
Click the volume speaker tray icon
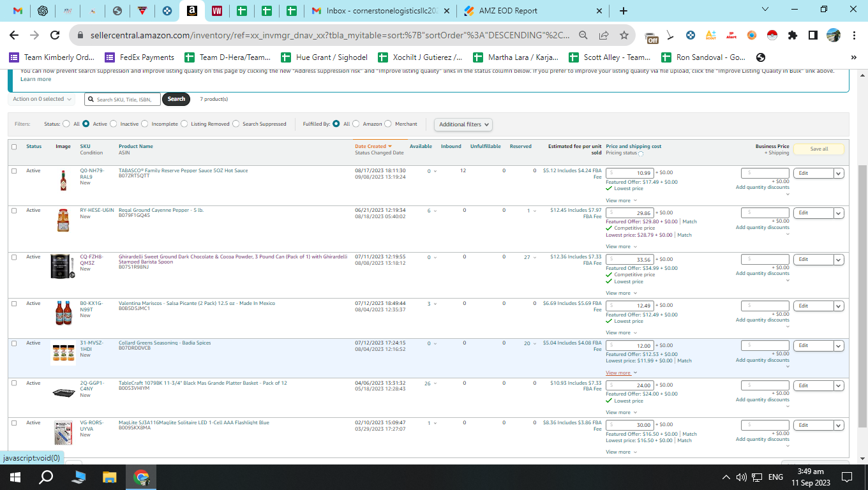(x=742, y=477)
